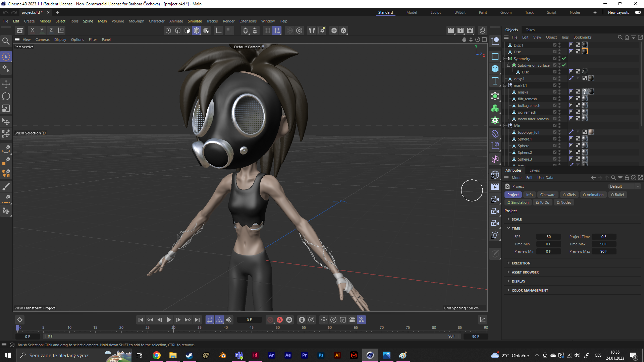
Task: Click the Animation attributes button
Action: [593, 195]
